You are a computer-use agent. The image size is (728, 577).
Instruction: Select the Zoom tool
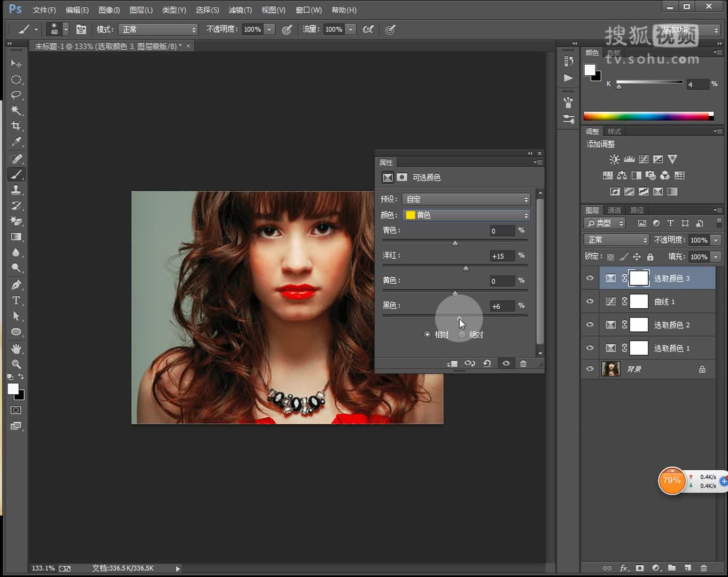[x=16, y=364]
